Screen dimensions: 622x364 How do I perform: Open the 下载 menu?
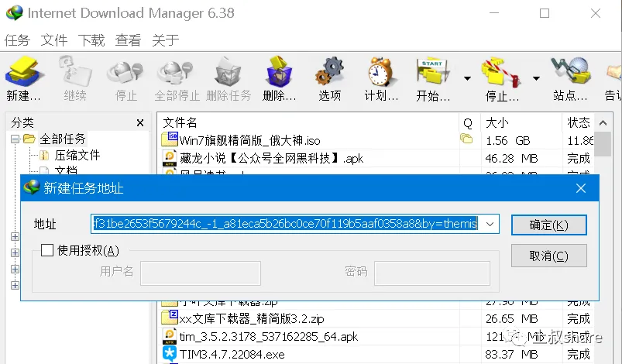coord(91,40)
